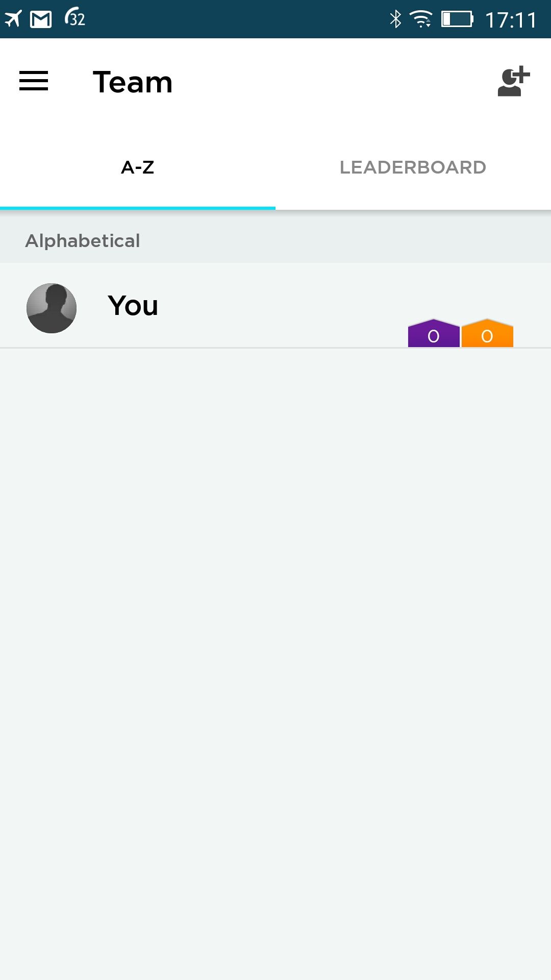Tap the Alphabetical section header
The height and width of the screenshot is (980, 551).
coord(275,240)
